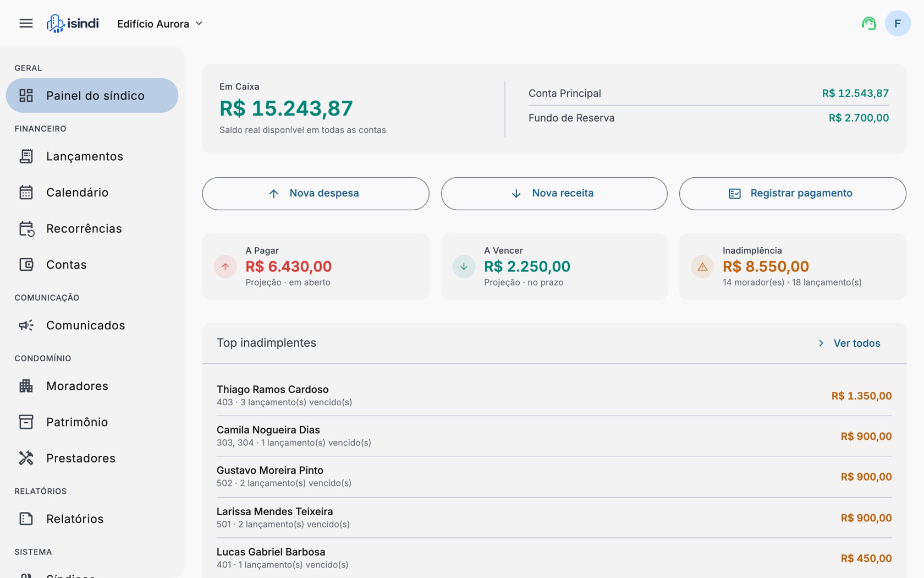924x578 pixels.
Task: Click the R$ 2.700,00 Fundo de Reserva balance
Action: coord(859,118)
